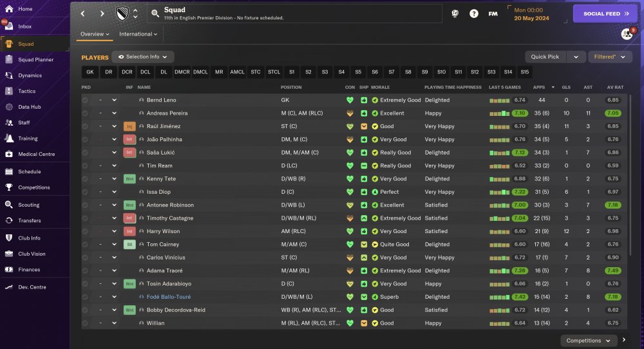644x349 pixels.
Task: Select the STCL position tab
Action: pyautogui.click(x=274, y=72)
